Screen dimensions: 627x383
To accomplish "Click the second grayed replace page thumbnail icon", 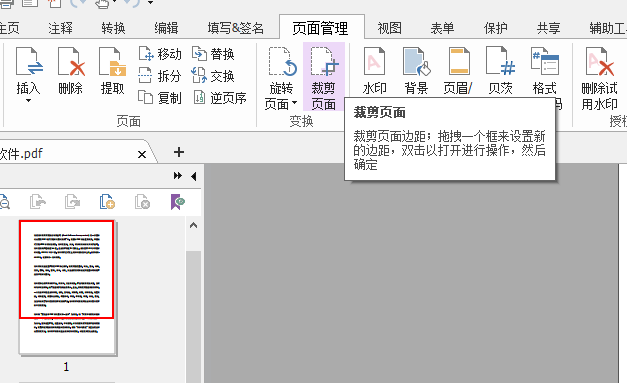I will tap(72, 202).
